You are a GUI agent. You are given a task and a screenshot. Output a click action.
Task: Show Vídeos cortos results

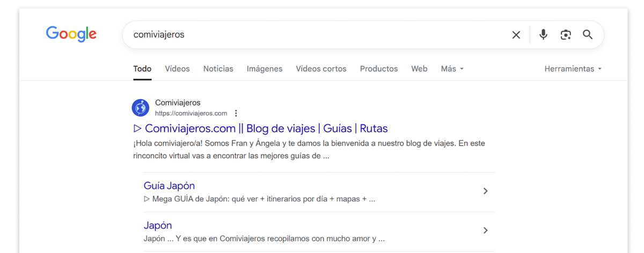[321, 69]
